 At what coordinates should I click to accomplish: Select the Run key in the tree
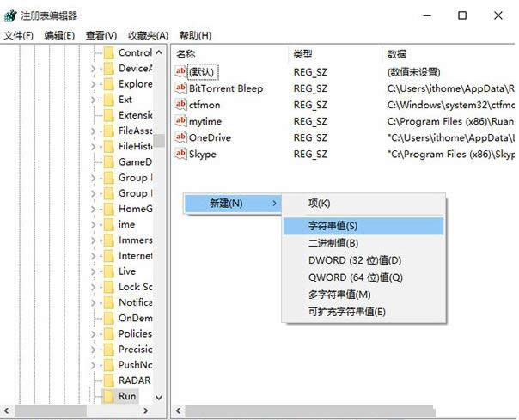click(x=127, y=396)
